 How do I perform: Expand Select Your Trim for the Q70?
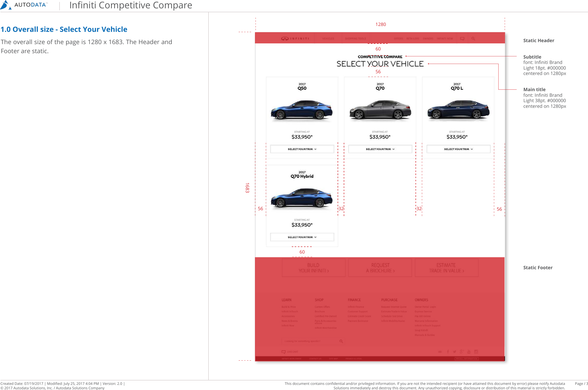pos(380,149)
